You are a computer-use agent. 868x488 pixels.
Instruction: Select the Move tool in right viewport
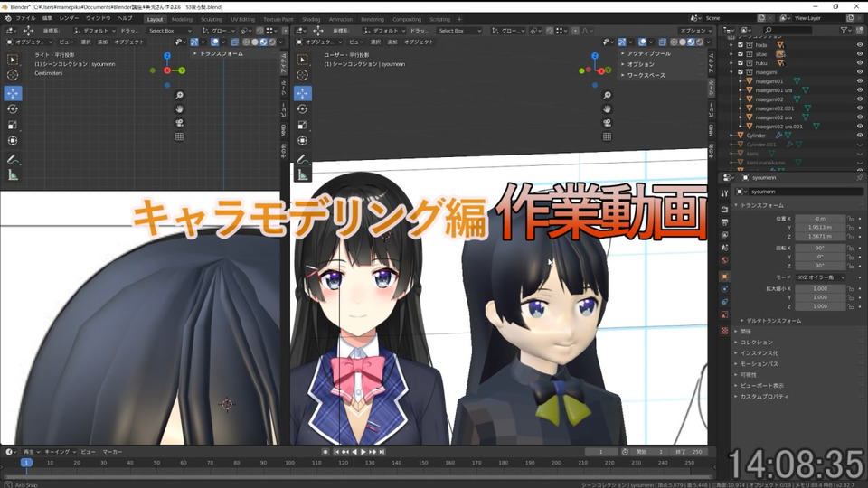point(302,93)
